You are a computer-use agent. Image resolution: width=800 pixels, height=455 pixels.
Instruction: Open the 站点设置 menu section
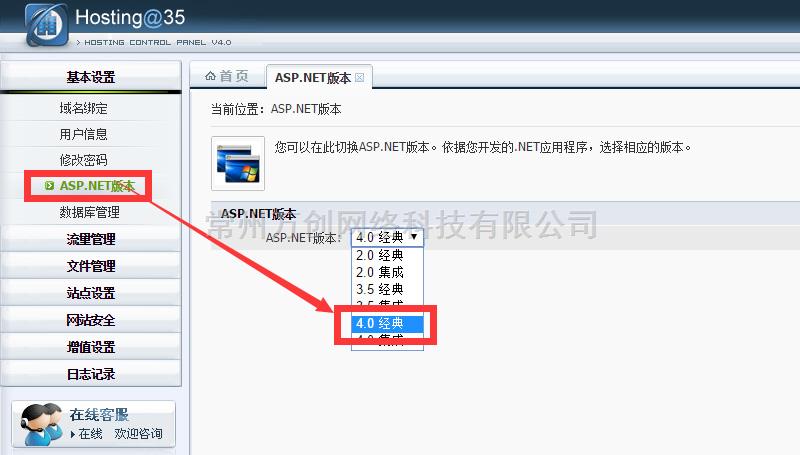[x=91, y=293]
